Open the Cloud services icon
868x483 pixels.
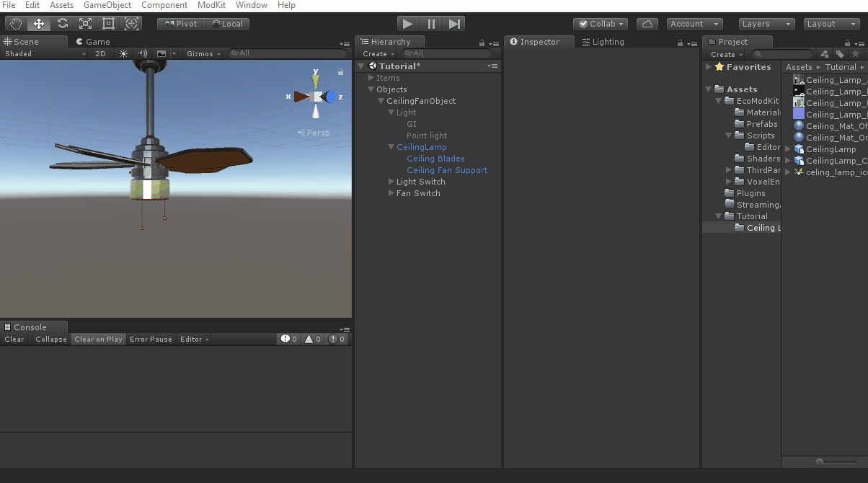pyautogui.click(x=647, y=24)
